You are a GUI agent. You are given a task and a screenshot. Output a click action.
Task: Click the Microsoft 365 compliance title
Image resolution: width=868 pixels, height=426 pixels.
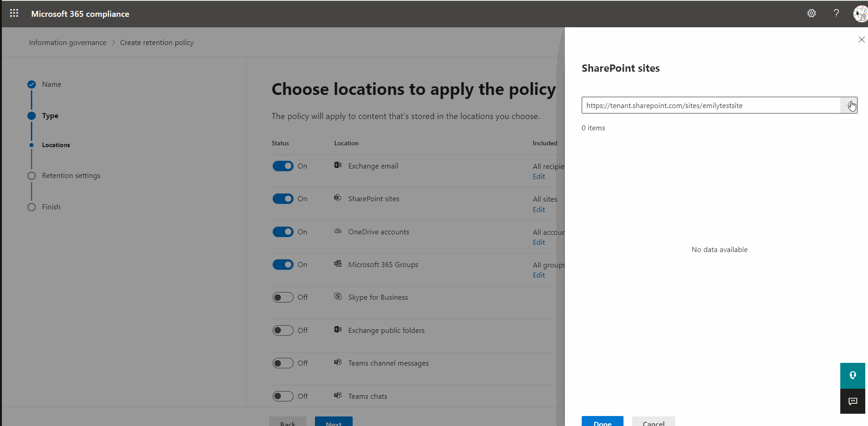(x=80, y=14)
